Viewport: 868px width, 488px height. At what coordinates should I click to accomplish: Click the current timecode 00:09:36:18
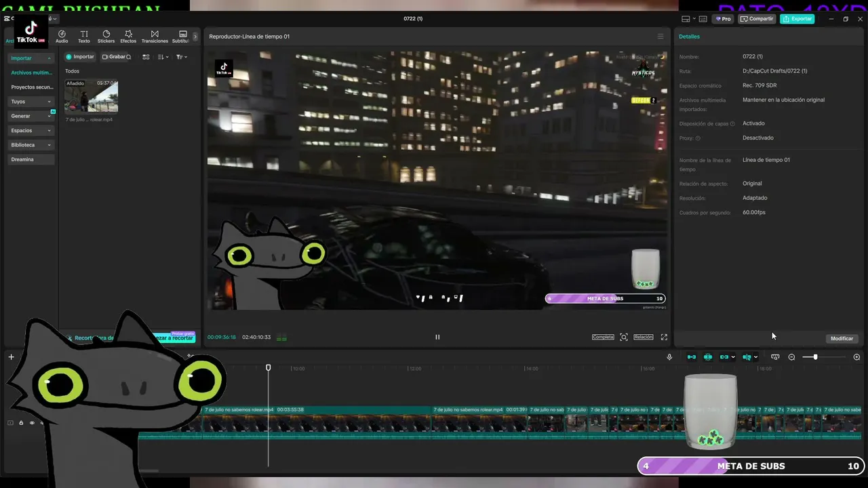click(222, 338)
